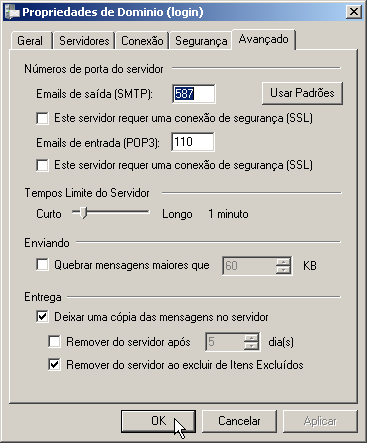Select the Conexão tab

[x=142, y=41]
